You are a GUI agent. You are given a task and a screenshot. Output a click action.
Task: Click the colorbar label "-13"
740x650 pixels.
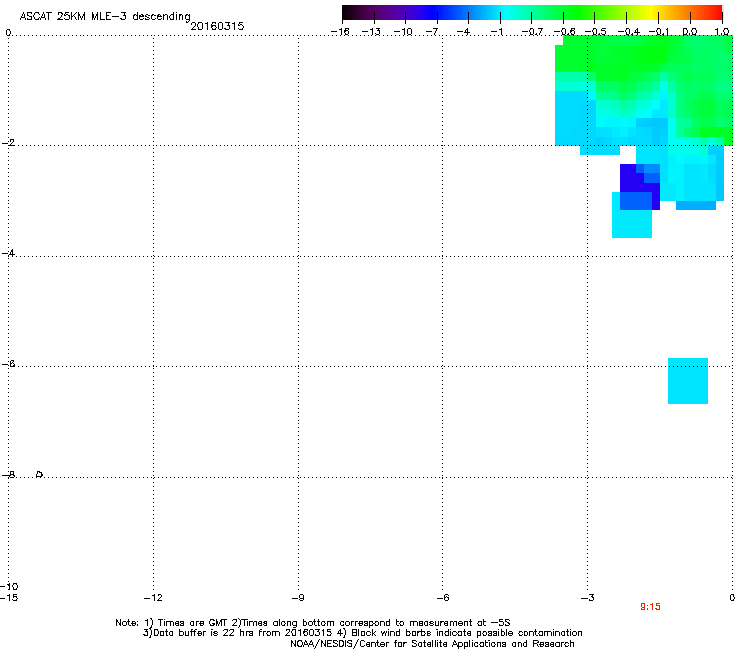coord(371,32)
